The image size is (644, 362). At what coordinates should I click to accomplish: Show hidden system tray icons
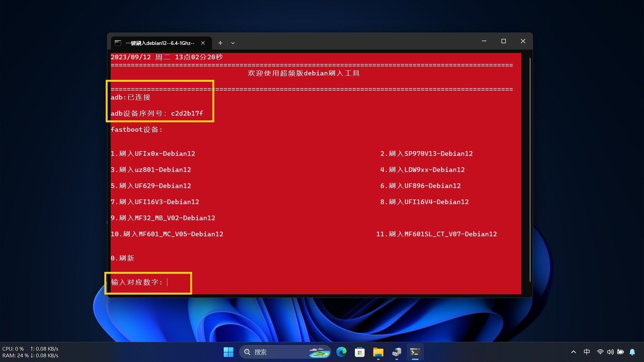pyautogui.click(x=573, y=352)
